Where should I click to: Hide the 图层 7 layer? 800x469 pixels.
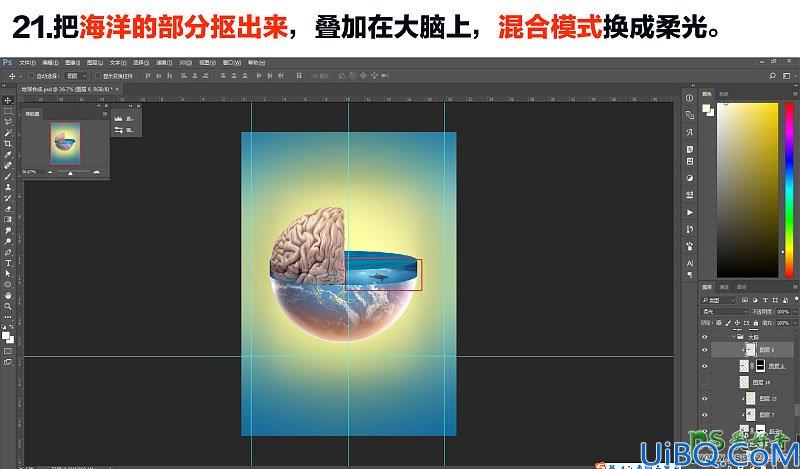point(705,415)
